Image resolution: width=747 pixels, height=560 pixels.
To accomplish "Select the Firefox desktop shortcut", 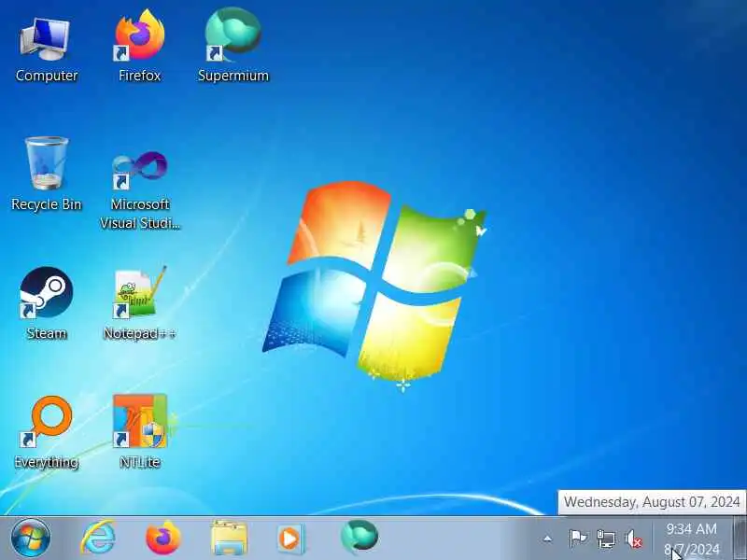I will tap(139, 48).
